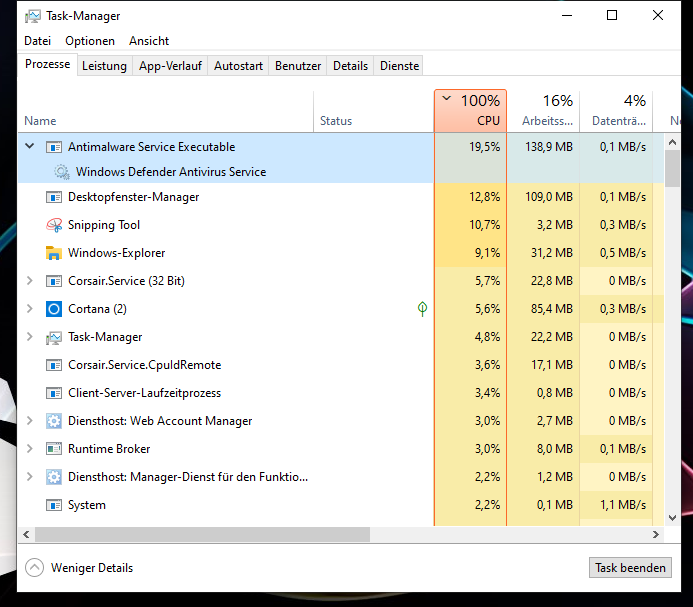Click the Windows Defender Antivirus Service gear icon
Image resolution: width=693 pixels, height=607 pixels.
click(x=62, y=172)
